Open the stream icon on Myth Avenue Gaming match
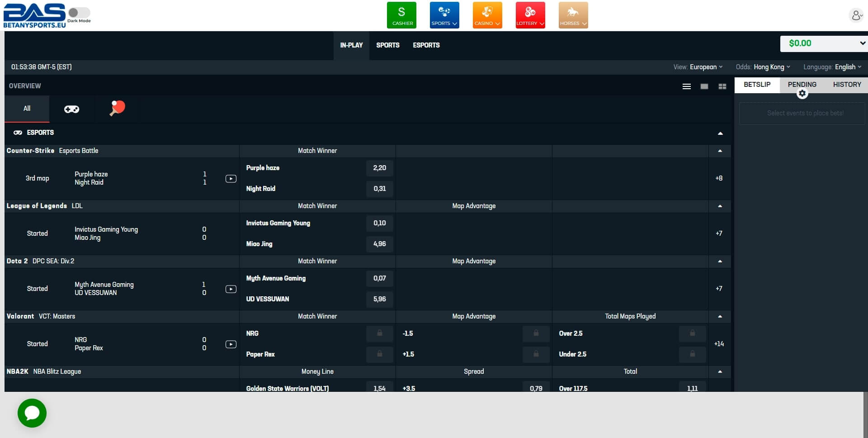 pyautogui.click(x=231, y=289)
